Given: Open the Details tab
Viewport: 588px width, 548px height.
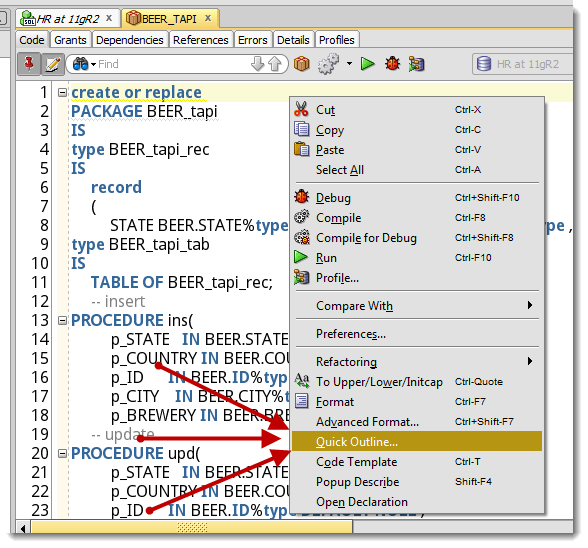Looking at the screenshot, I should coord(293,40).
